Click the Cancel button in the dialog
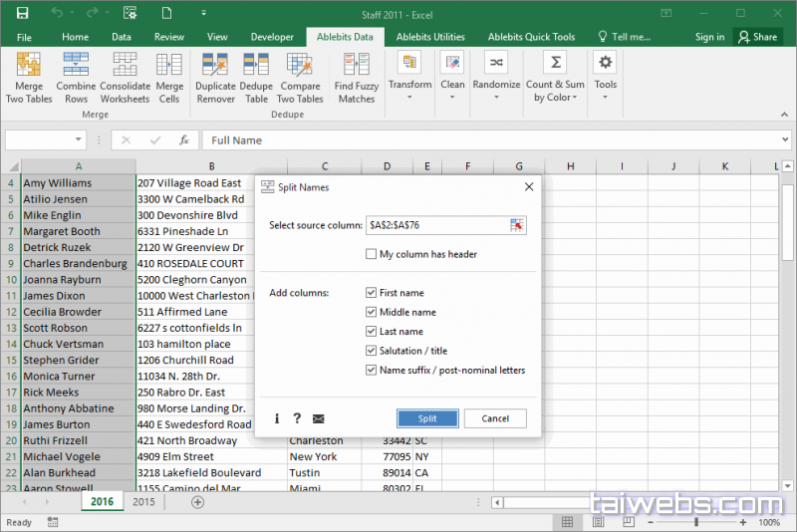The height and width of the screenshot is (532, 797). pyautogui.click(x=495, y=418)
